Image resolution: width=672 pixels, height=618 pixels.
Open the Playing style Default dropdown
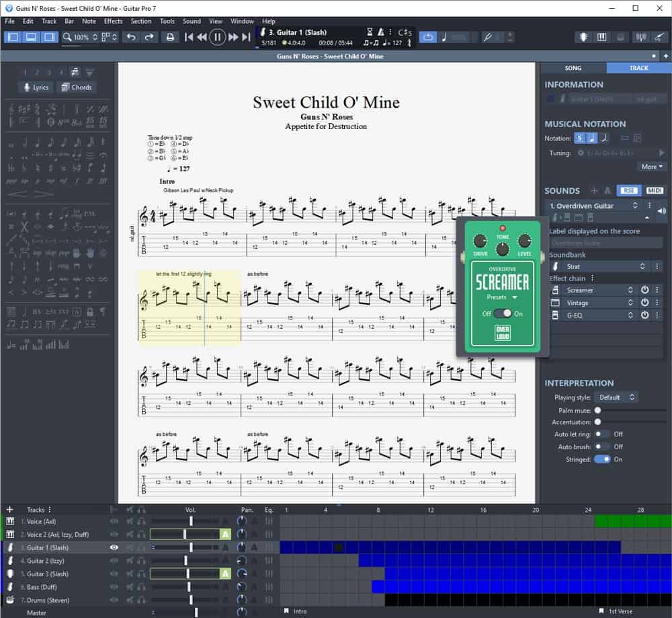(616, 397)
